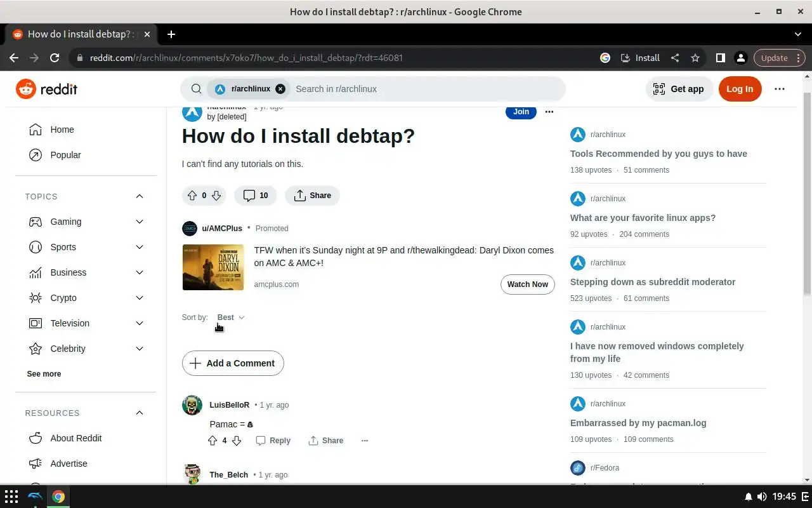Open the Daryl Dixon ad thumbnail
Viewport: 812px width, 508px height.
click(x=213, y=267)
